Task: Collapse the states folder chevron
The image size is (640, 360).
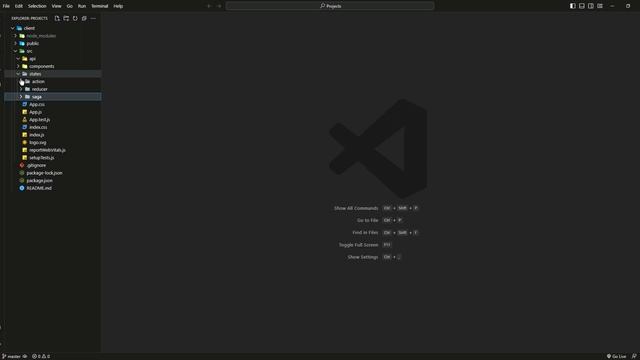Action: tap(18, 74)
